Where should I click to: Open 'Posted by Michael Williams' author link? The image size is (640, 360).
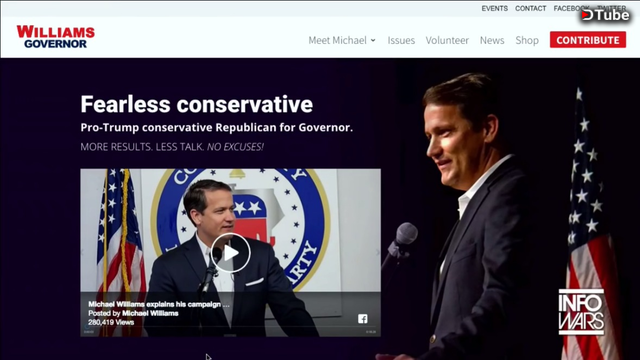point(150,313)
